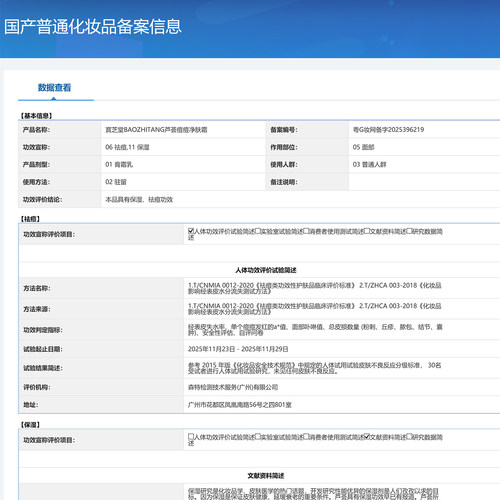Click the address 广州市花都区凤凰南路56号之四801室
This screenshot has width=500, height=500.
pyautogui.click(x=240, y=405)
